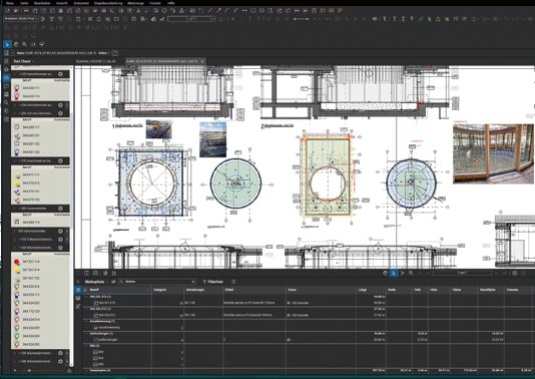Click the yellow bell icon in the second toolbar row
Image resolution: width=535 pixels, height=379 pixels.
99,19
